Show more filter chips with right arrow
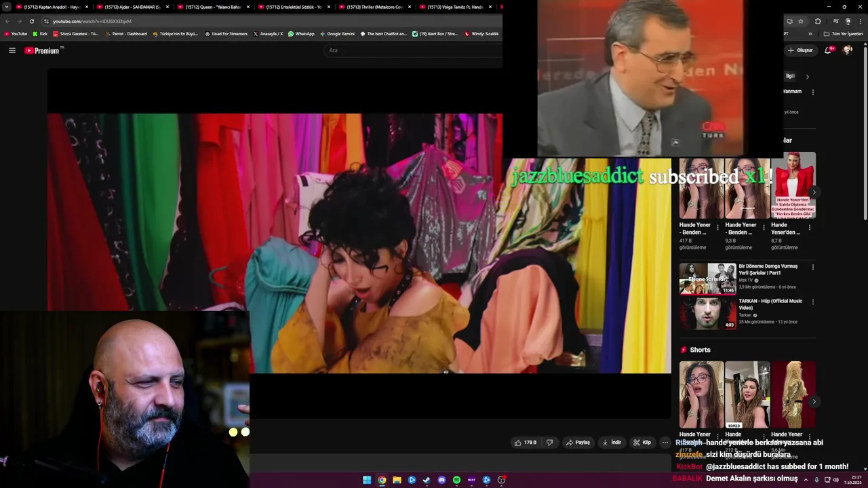 point(807,77)
